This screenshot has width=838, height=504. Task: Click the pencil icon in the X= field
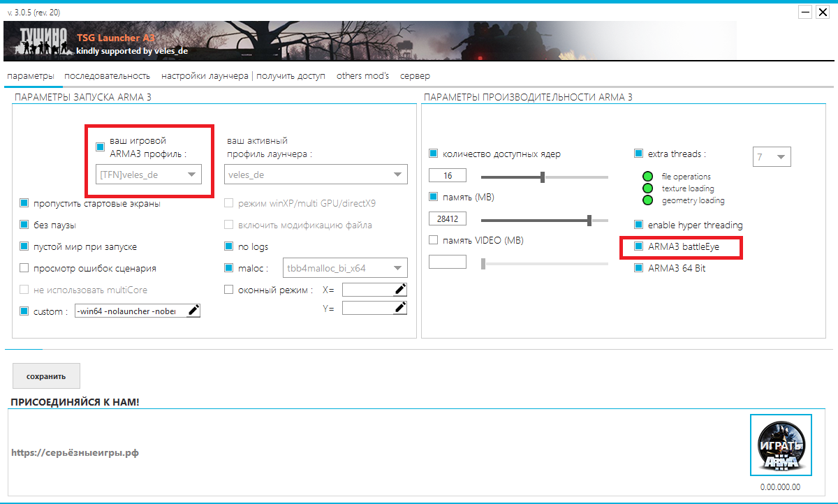[x=400, y=290]
